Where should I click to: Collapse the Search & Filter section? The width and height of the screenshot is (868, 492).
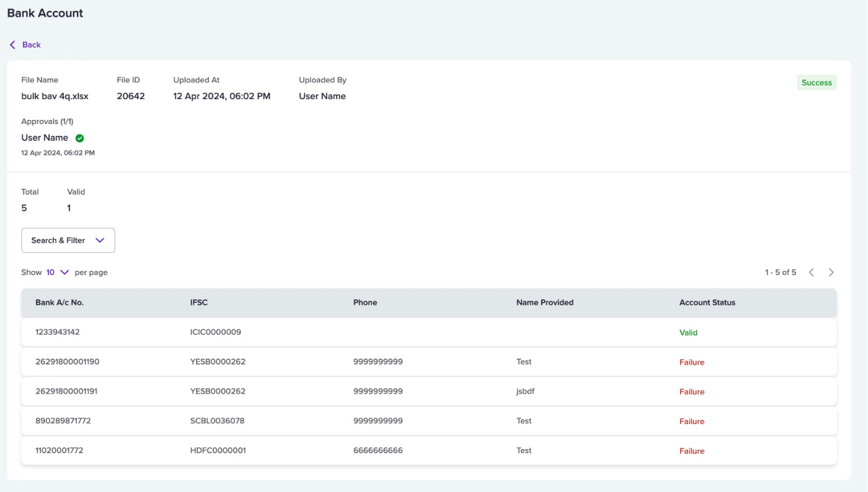point(68,240)
